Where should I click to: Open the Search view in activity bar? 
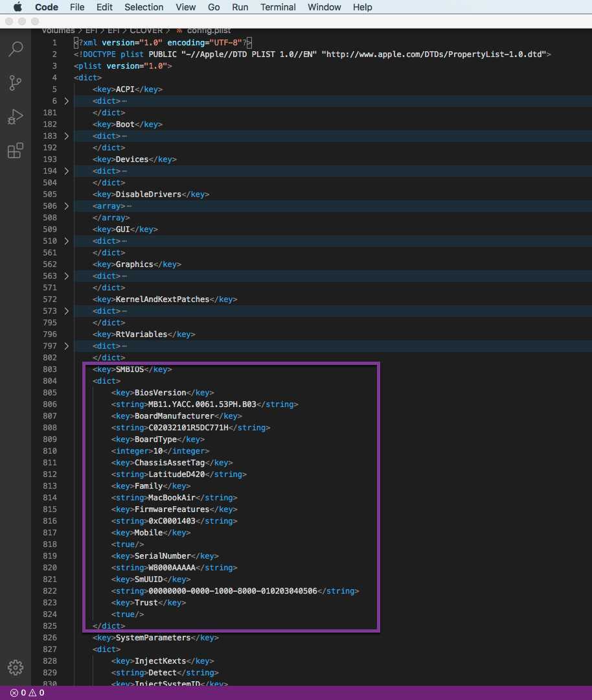(16, 49)
